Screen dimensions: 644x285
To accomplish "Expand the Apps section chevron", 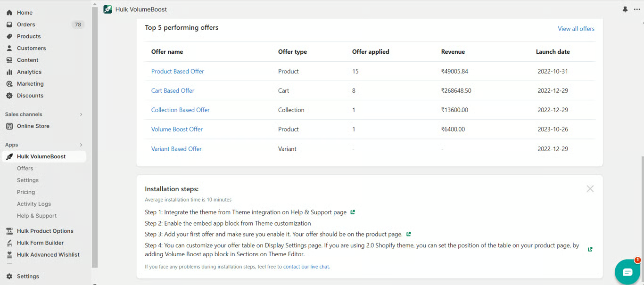I will (x=81, y=145).
